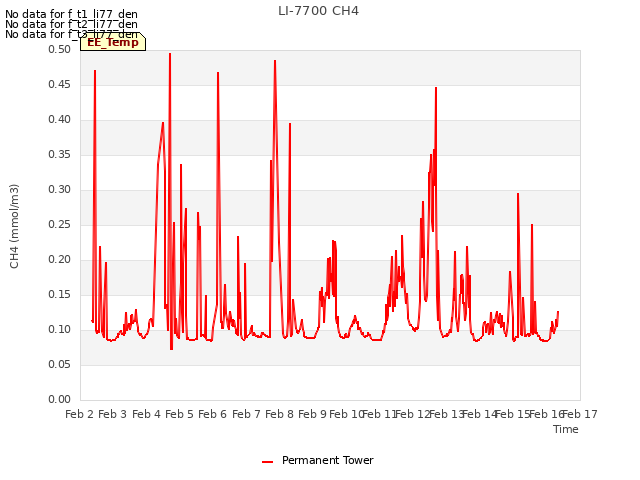640x480 pixels.
Task: Click the Feb 3 x-axis label
Action: tap(113, 414)
